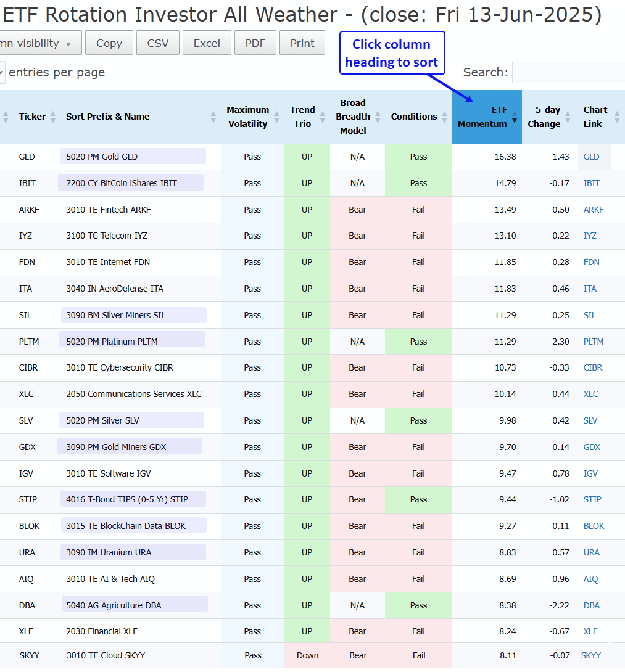
Task: Export table with CSV button
Action: coord(158,43)
